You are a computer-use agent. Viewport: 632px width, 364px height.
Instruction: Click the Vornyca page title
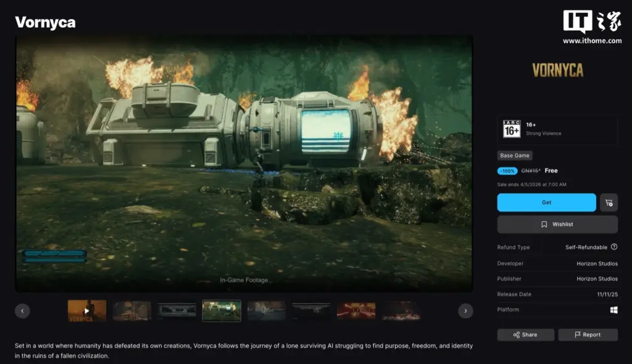(44, 22)
